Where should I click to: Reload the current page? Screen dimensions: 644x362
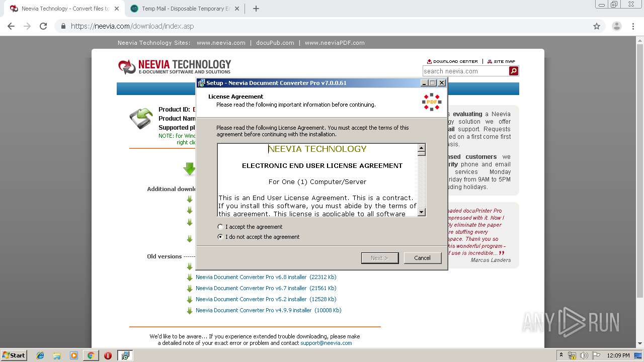coord(43,26)
